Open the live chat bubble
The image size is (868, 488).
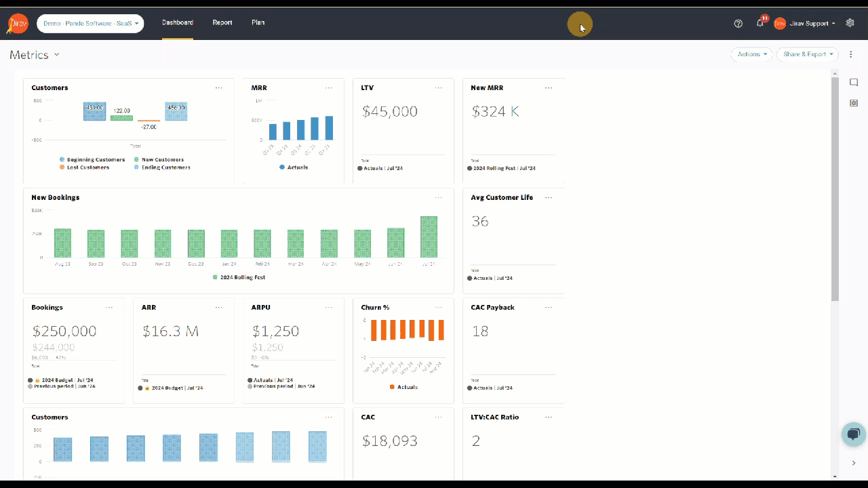tap(853, 434)
